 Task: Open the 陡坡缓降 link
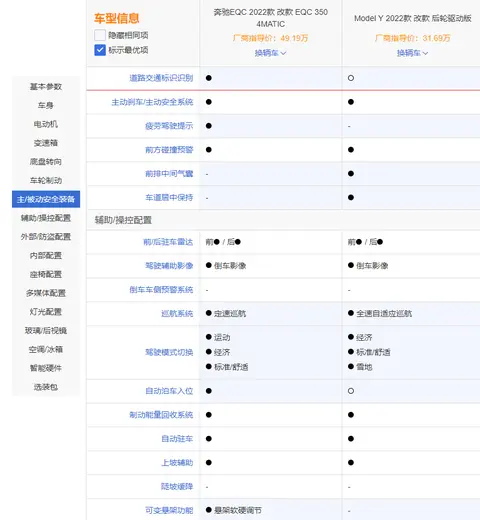[177, 487]
